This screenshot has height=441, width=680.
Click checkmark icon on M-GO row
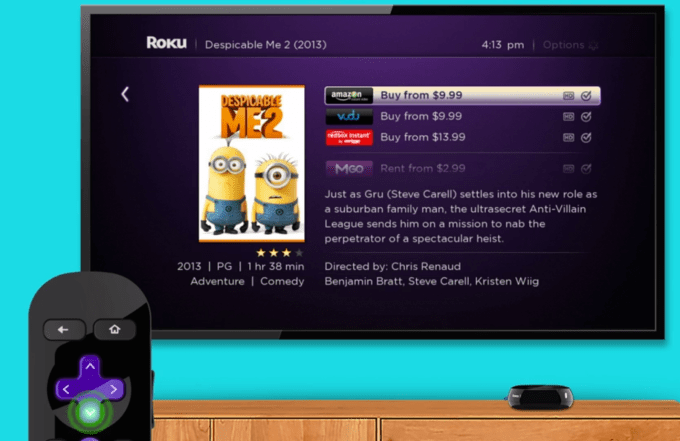(x=586, y=169)
